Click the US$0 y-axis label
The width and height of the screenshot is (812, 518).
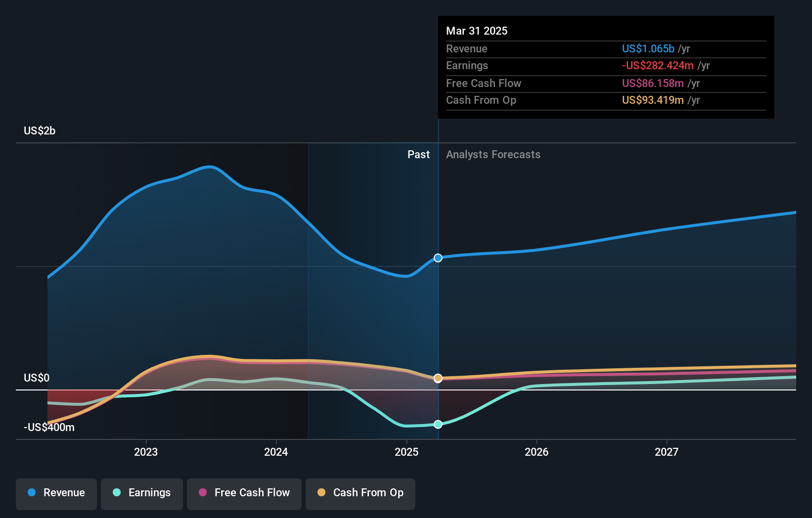tap(37, 378)
